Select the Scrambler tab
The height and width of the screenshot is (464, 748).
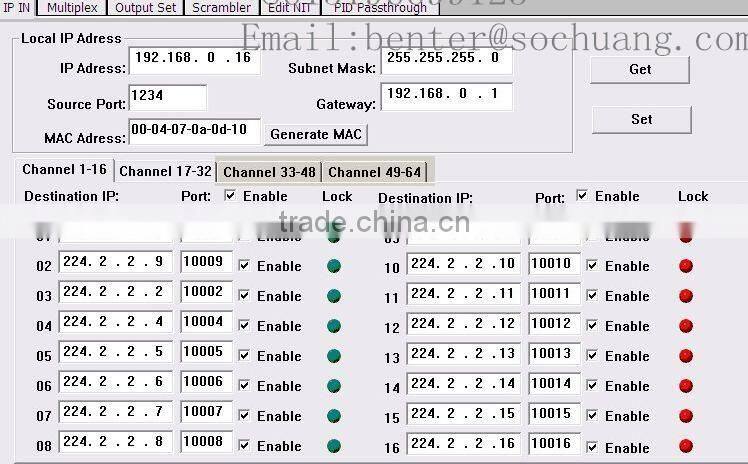221,8
